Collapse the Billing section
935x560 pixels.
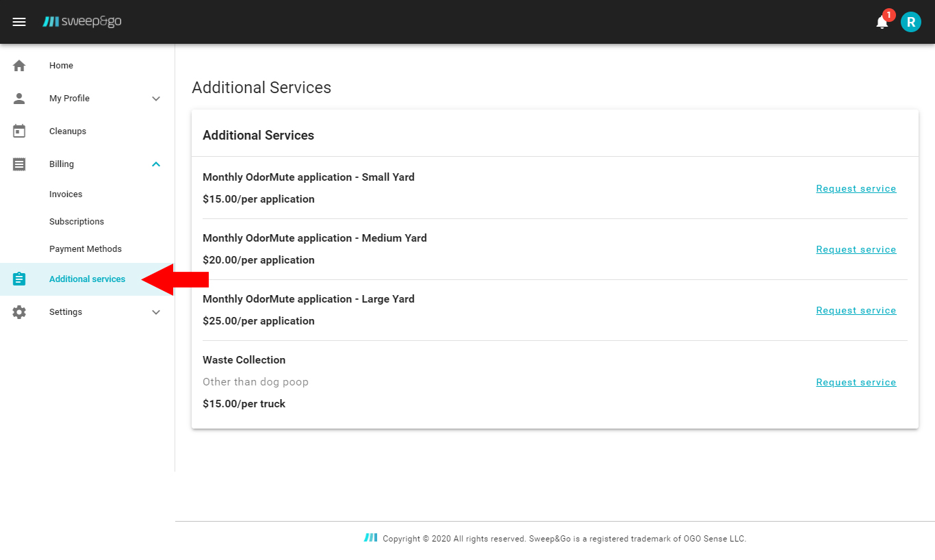point(156,164)
